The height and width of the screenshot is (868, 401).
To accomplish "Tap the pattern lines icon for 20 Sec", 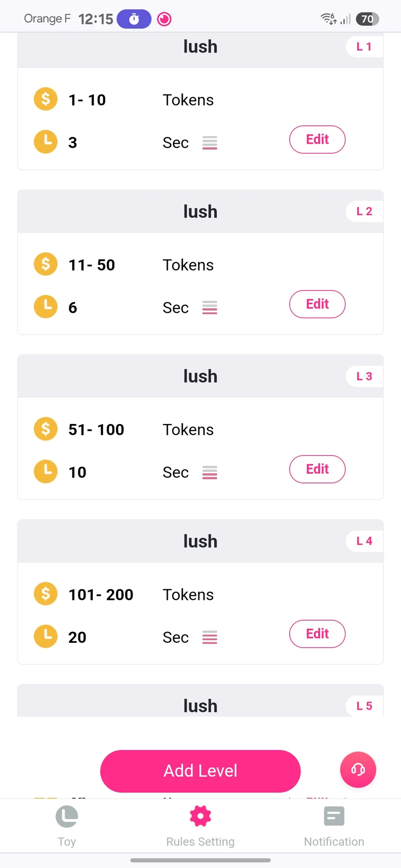I will (x=210, y=637).
